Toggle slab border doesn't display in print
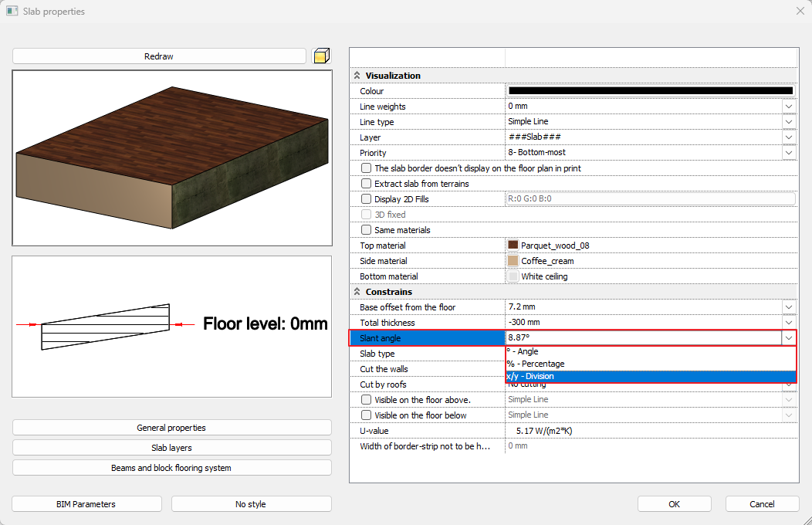Screen dimensions: 812x525 click(366, 168)
